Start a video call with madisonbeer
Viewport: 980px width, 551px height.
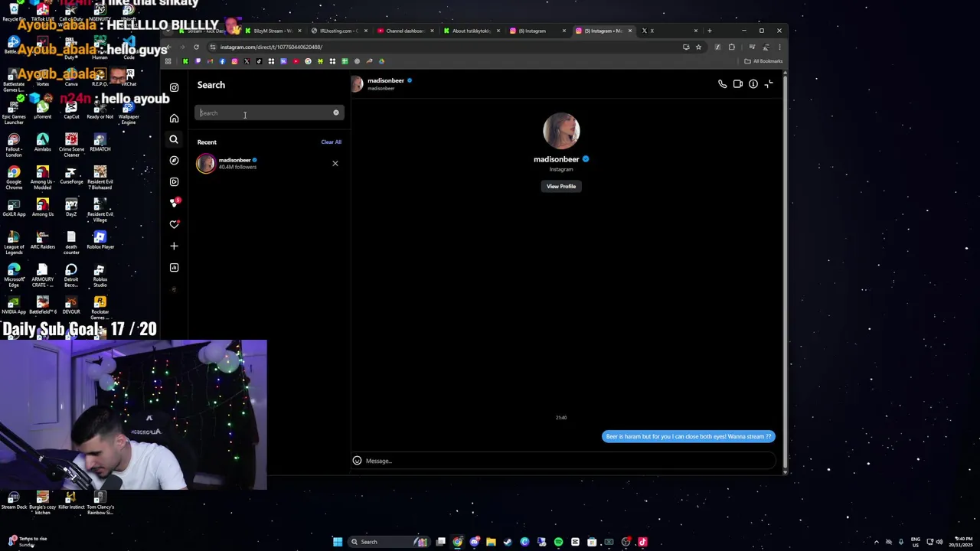point(738,84)
